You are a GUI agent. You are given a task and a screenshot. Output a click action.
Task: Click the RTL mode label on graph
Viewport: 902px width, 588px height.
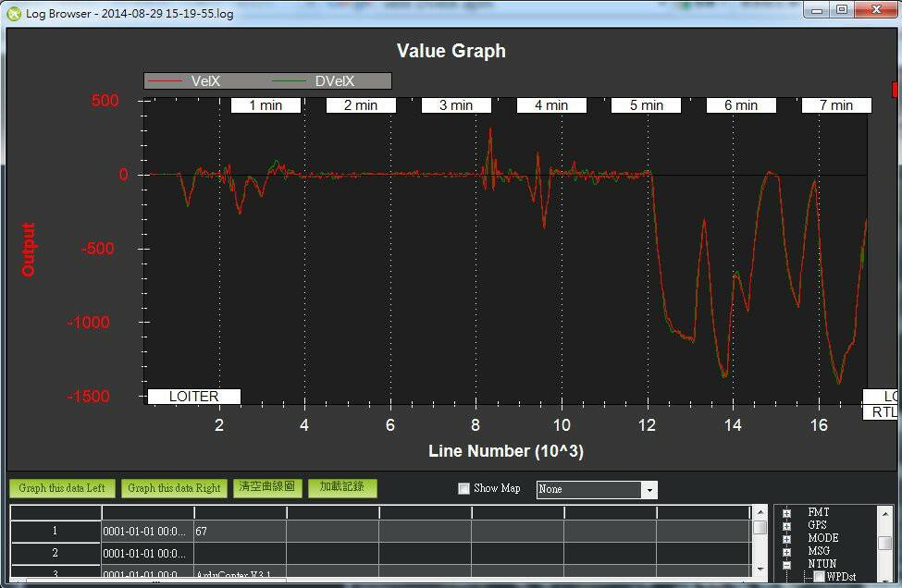click(x=882, y=412)
